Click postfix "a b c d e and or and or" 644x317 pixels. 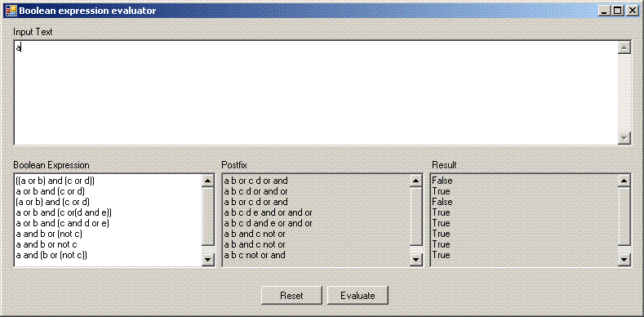pos(268,212)
